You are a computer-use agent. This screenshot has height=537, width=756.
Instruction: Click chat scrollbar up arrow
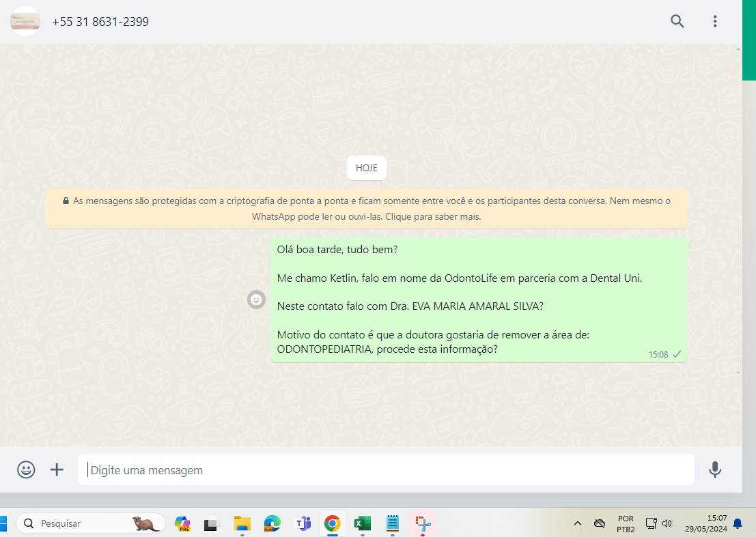tap(739, 48)
